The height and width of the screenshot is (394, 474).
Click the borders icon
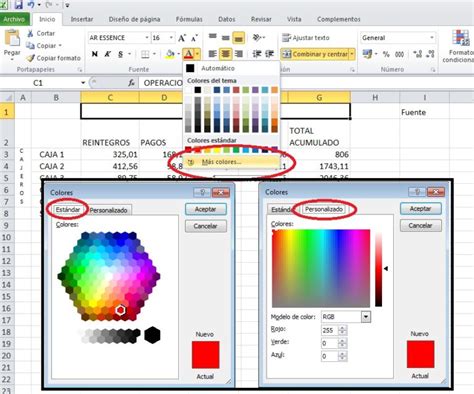[145, 54]
